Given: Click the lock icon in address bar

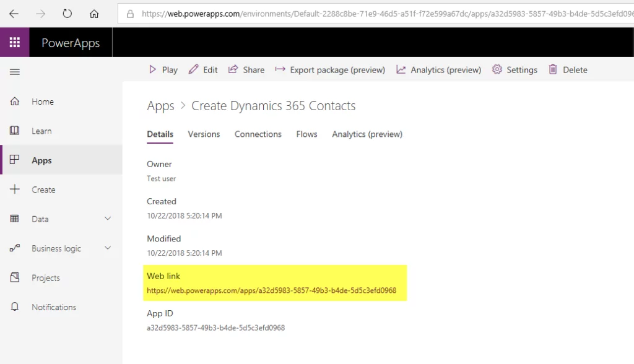Looking at the screenshot, I should point(130,14).
